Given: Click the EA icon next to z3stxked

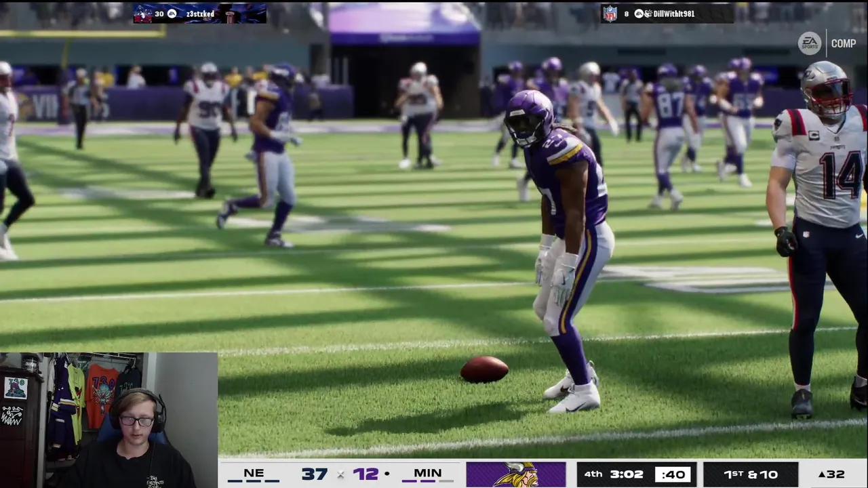Looking at the screenshot, I should tap(172, 14).
